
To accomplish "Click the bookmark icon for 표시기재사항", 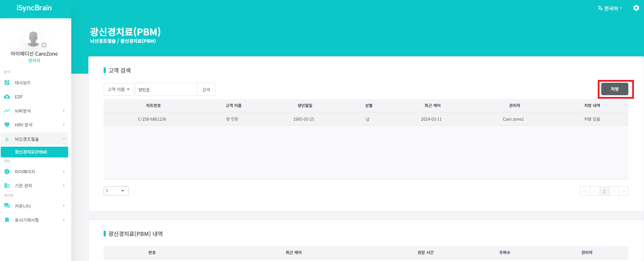I will click(x=7, y=220).
